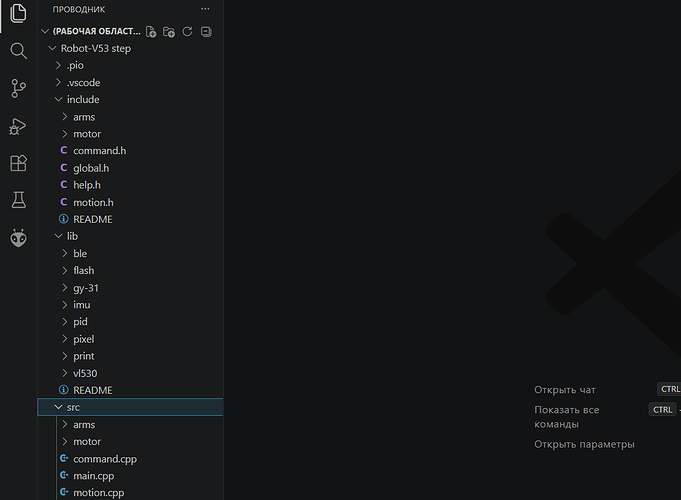Open command.h file
Image resolution: width=681 pixels, height=500 pixels.
click(x=130, y=151)
